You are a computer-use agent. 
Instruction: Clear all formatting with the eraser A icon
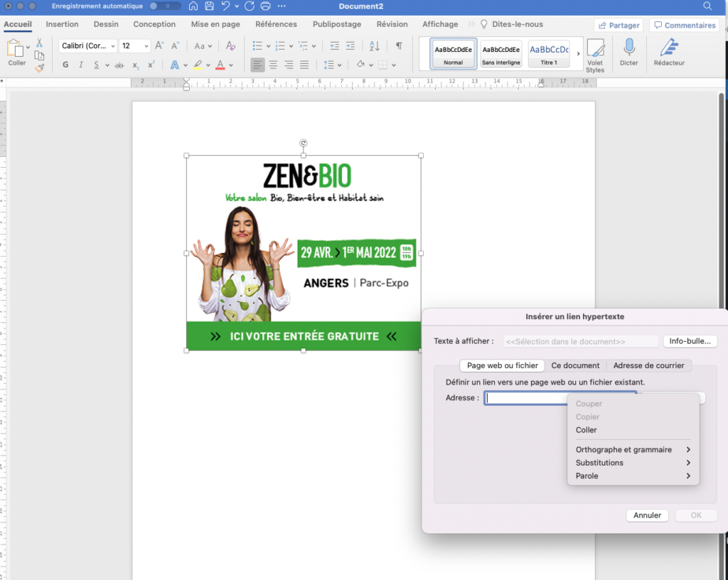(x=230, y=45)
